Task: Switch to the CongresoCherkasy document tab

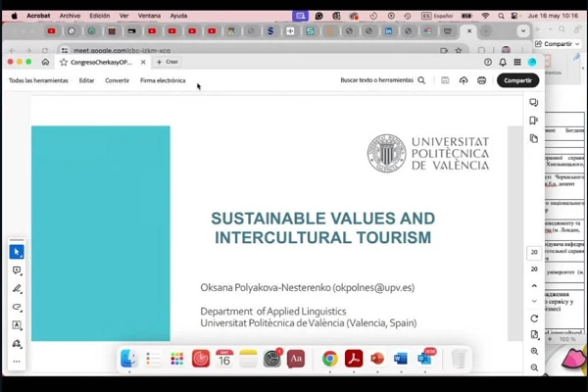Action: 101,62
